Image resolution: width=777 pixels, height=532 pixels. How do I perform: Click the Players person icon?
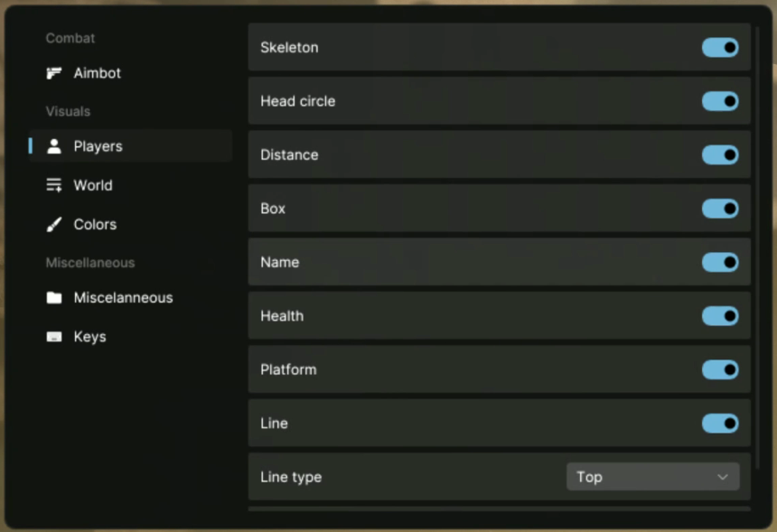(x=54, y=146)
